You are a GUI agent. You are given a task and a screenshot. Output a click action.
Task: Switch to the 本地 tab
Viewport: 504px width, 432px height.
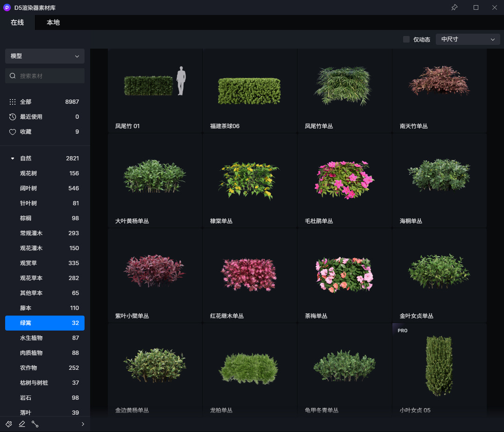53,22
